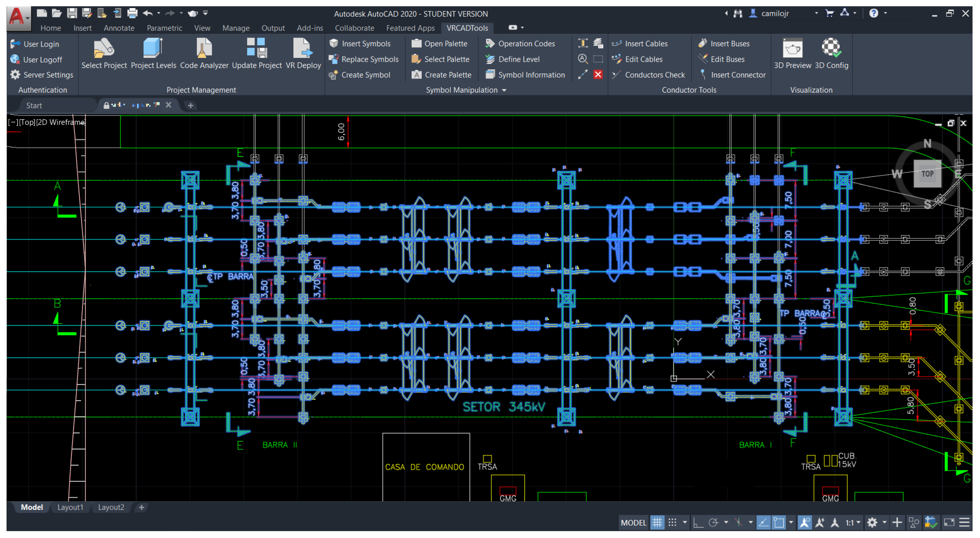This screenshot has width=980, height=538.
Task: Toggle ortho mode in status bar
Action: click(698, 522)
